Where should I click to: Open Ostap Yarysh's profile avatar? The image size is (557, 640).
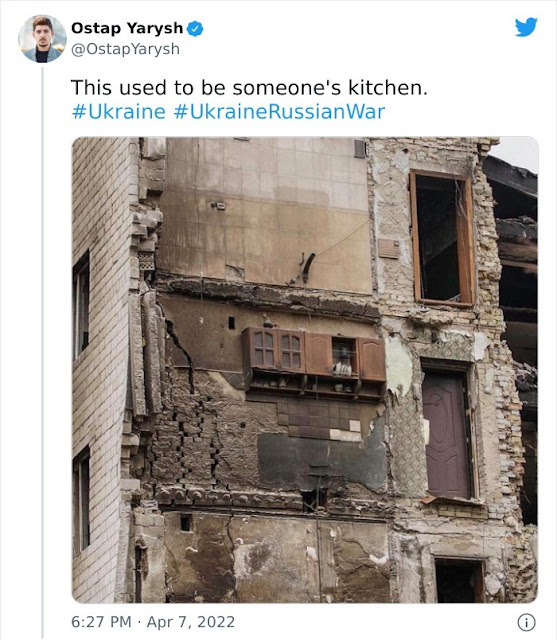tap(42, 39)
